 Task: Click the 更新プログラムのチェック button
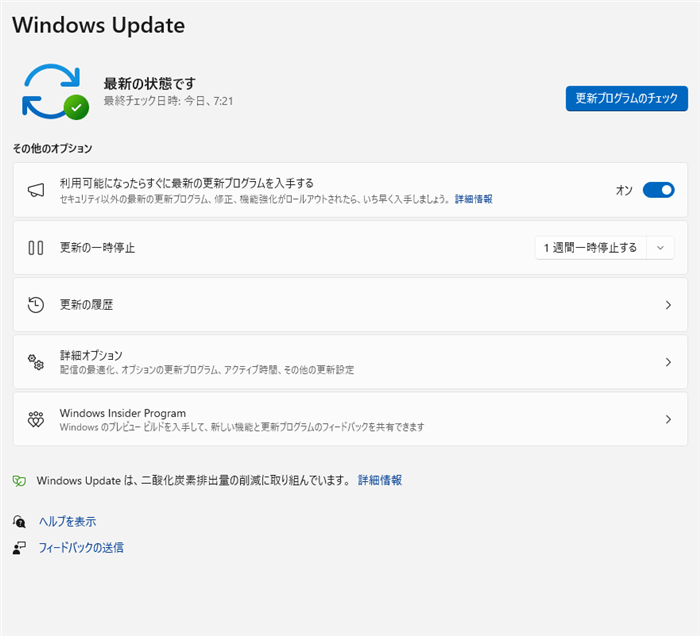tap(627, 98)
